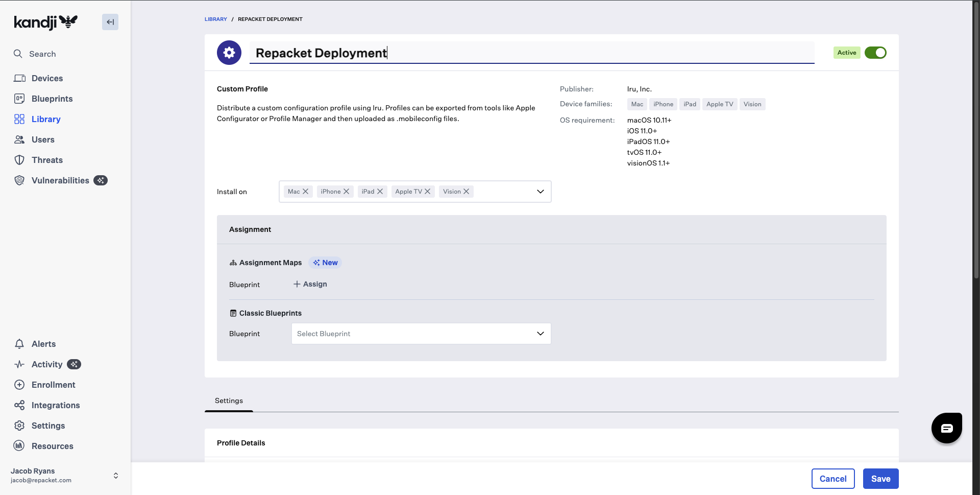This screenshot has width=980, height=495.
Task: Click the Repacket Deployment name field
Action: [x=532, y=53]
